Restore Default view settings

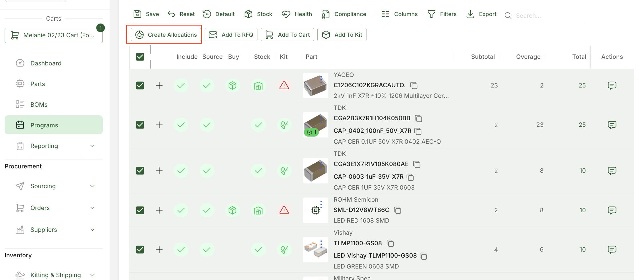click(x=219, y=14)
